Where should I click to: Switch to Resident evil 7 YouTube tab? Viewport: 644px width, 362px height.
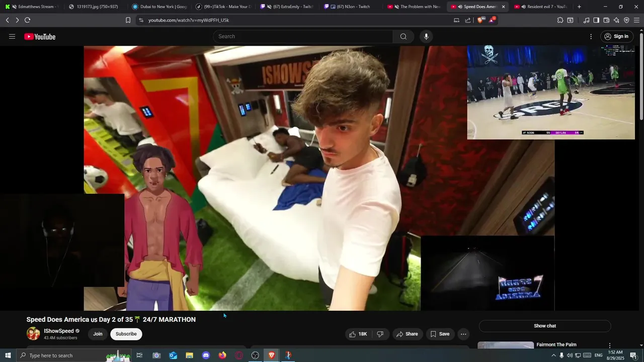pyautogui.click(x=541, y=7)
